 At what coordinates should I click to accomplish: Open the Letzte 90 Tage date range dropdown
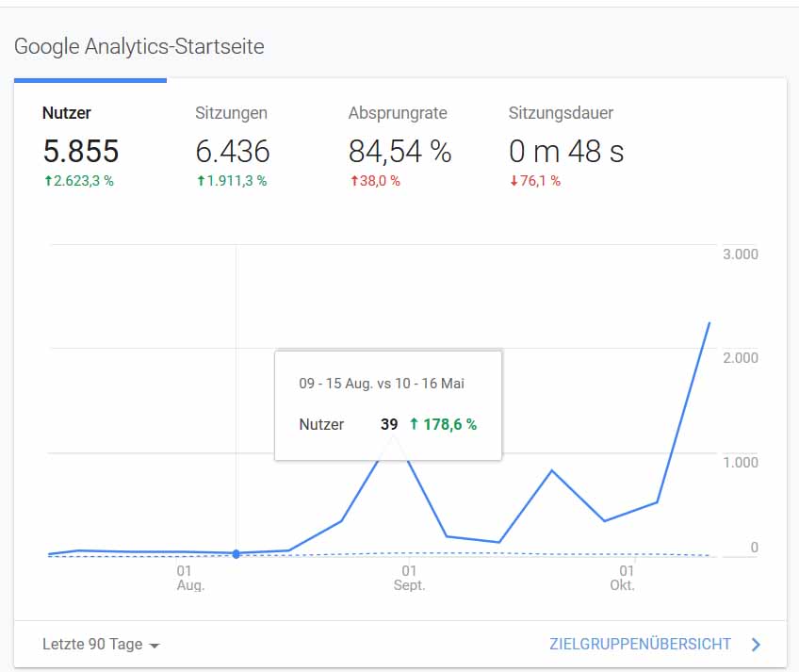click(101, 645)
